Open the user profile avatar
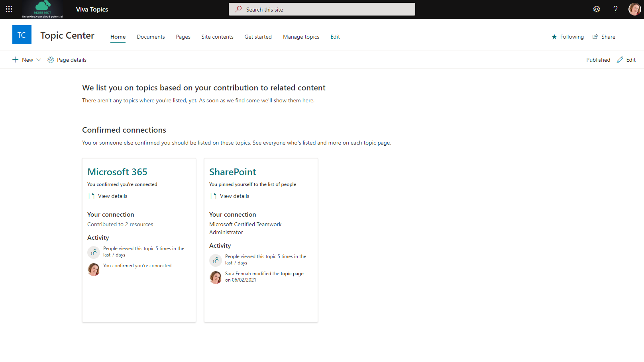Image resolution: width=644 pixels, height=362 pixels. click(x=634, y=9)
